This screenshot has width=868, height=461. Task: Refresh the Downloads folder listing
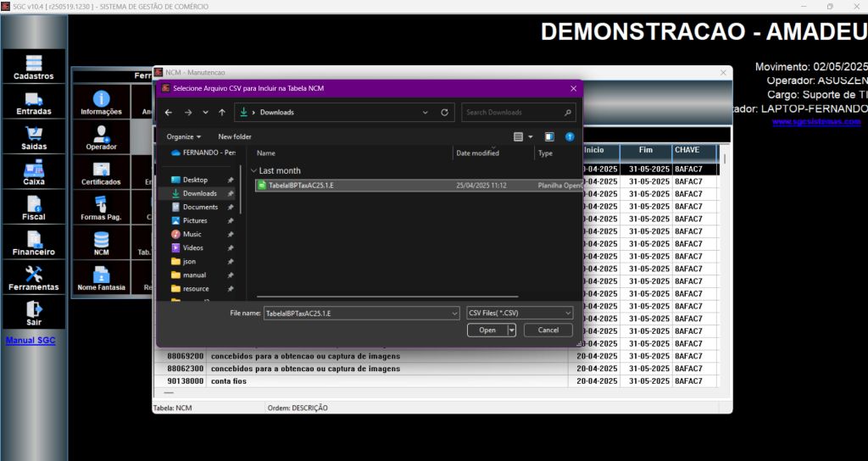(x=444, y=113)
